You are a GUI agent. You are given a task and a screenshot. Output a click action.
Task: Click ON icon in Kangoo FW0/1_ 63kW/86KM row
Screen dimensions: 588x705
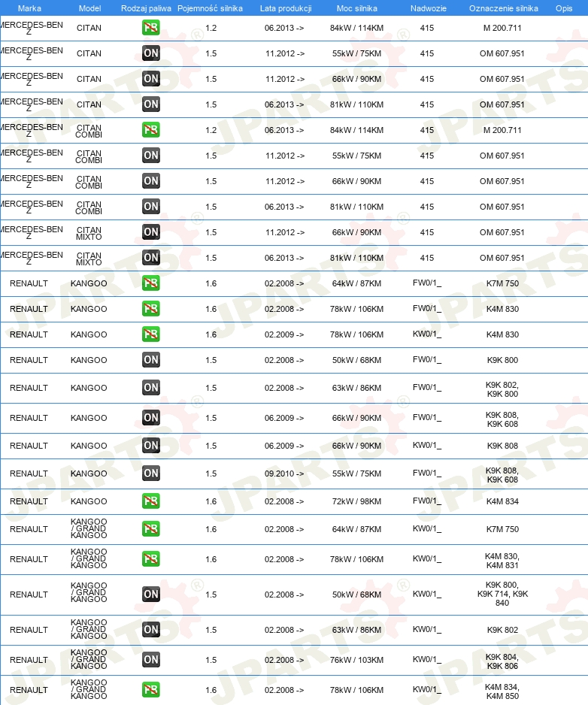[150, 388]
